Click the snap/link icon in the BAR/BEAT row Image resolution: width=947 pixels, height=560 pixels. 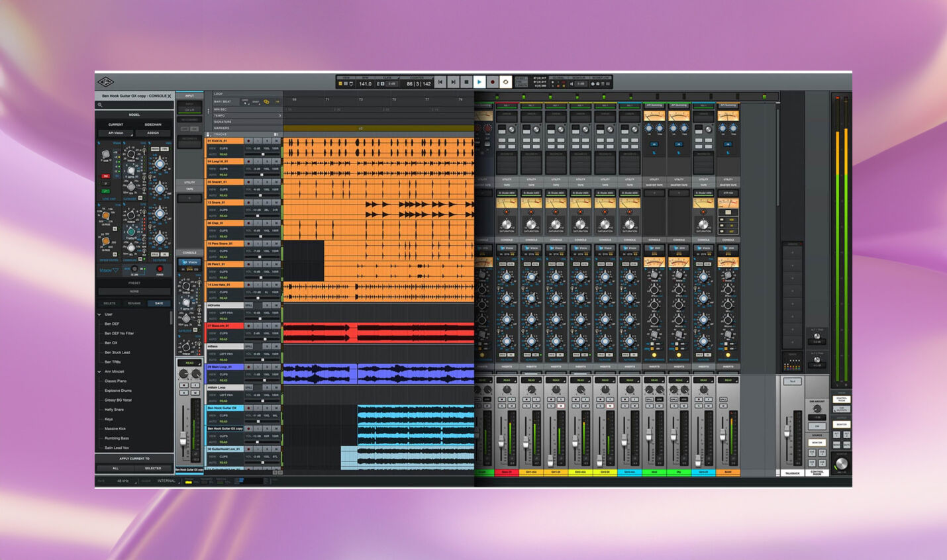coord(266,102)
